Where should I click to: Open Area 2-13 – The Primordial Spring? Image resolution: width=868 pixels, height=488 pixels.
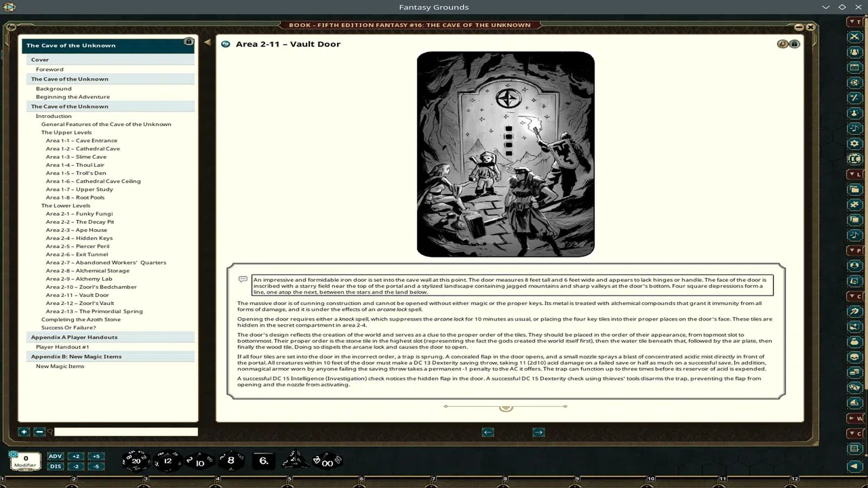click(94, 311)
